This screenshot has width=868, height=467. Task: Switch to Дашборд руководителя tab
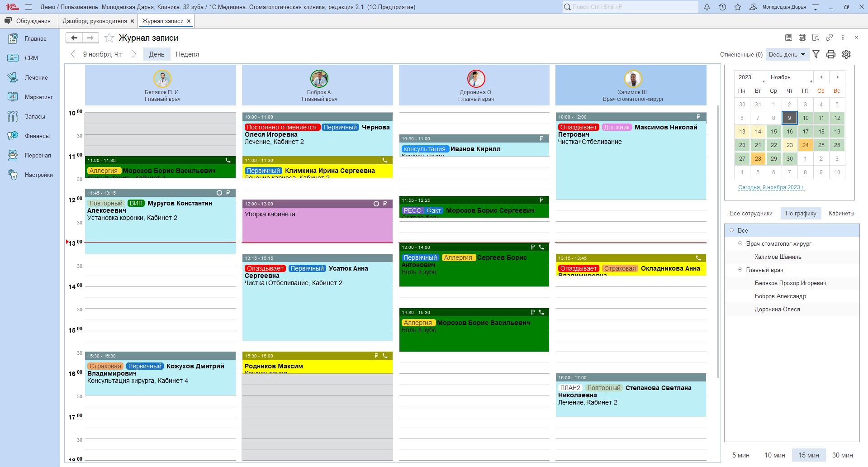[x=95, y=21]
